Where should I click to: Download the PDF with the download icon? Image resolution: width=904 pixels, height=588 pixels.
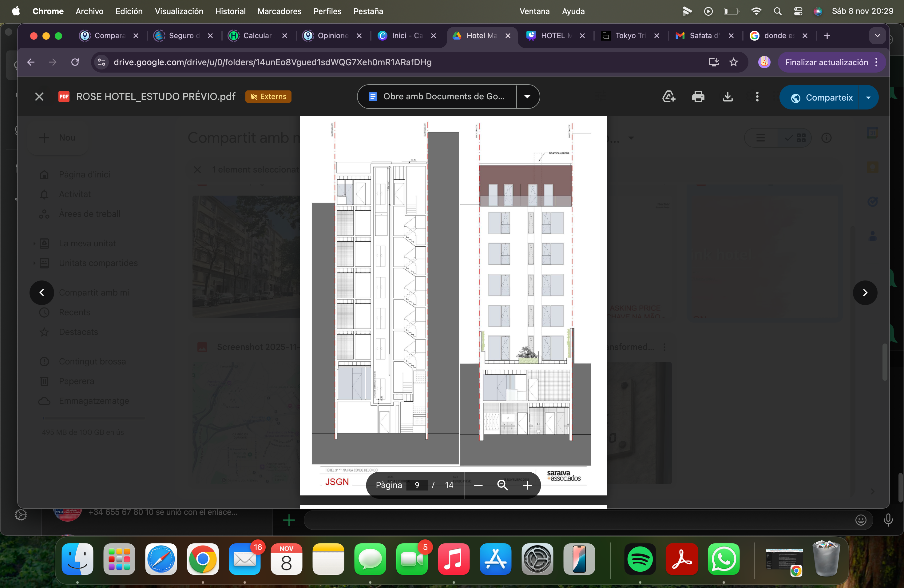728,97
